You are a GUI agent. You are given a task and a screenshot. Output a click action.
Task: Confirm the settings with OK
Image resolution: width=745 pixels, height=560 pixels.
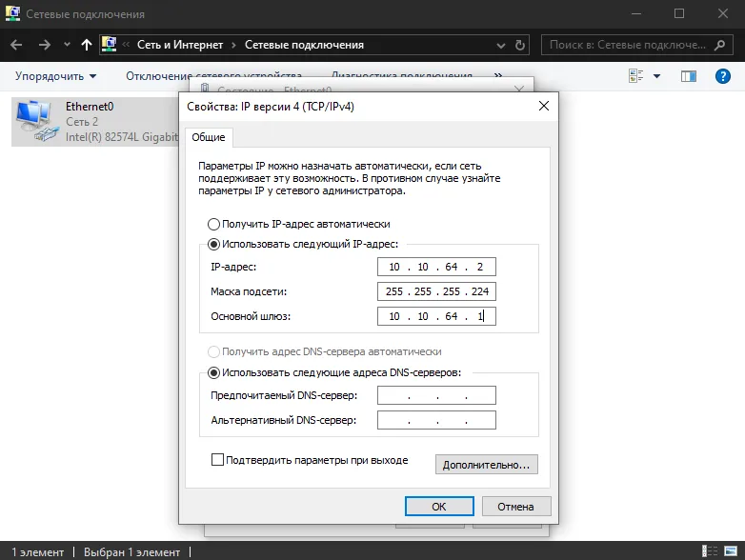click(x=439, y=507)
